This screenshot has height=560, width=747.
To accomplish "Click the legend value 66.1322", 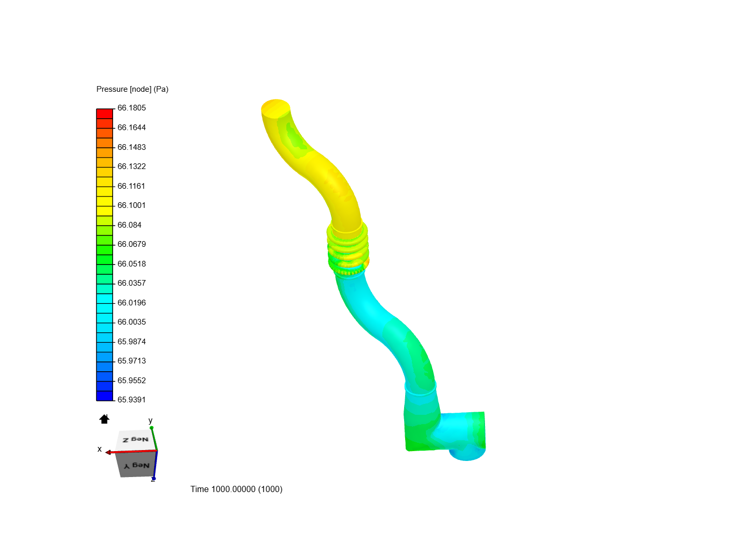I will point(132,166).
